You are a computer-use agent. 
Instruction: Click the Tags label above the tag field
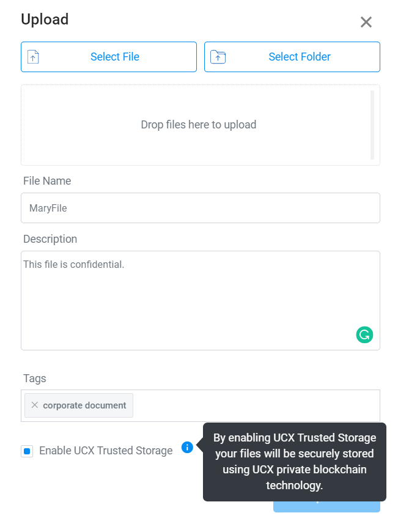[x=35, y=379]
